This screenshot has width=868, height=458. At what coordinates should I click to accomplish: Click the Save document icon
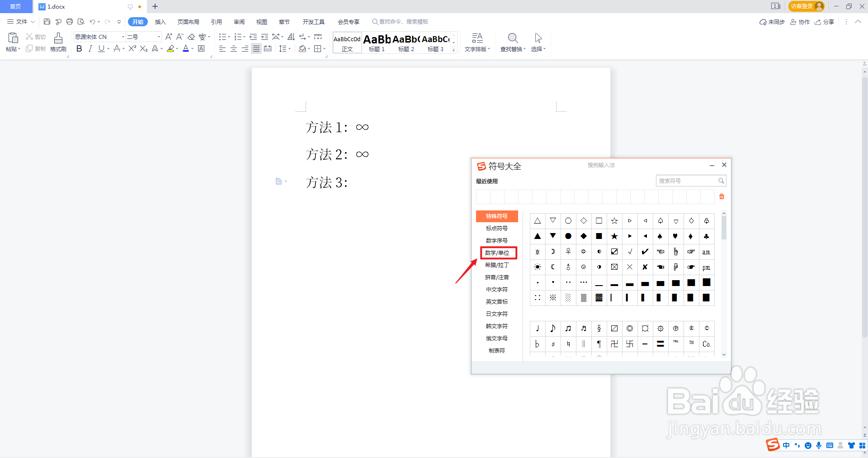[x=47, y=22]
